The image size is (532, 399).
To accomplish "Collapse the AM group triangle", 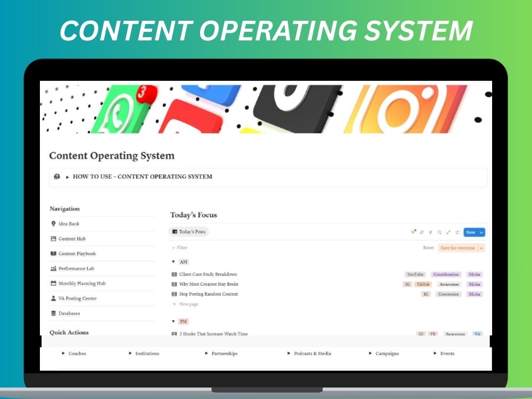I will pos(173,262).
